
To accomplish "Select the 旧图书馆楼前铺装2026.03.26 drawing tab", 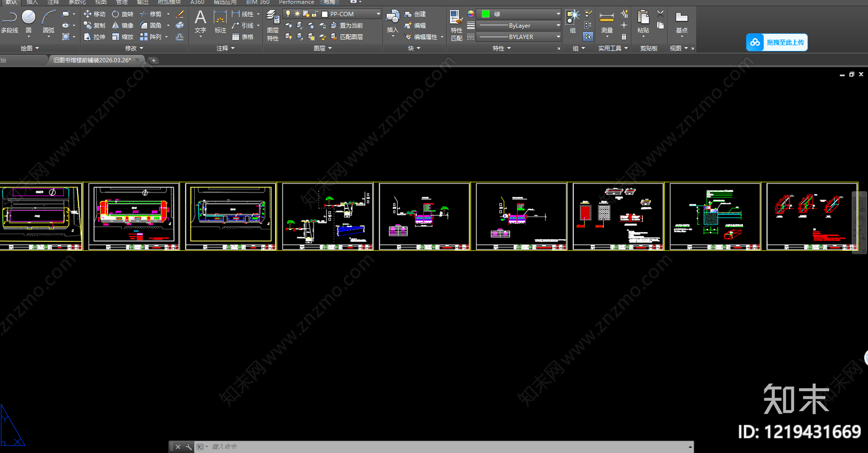I will point(92,60).
